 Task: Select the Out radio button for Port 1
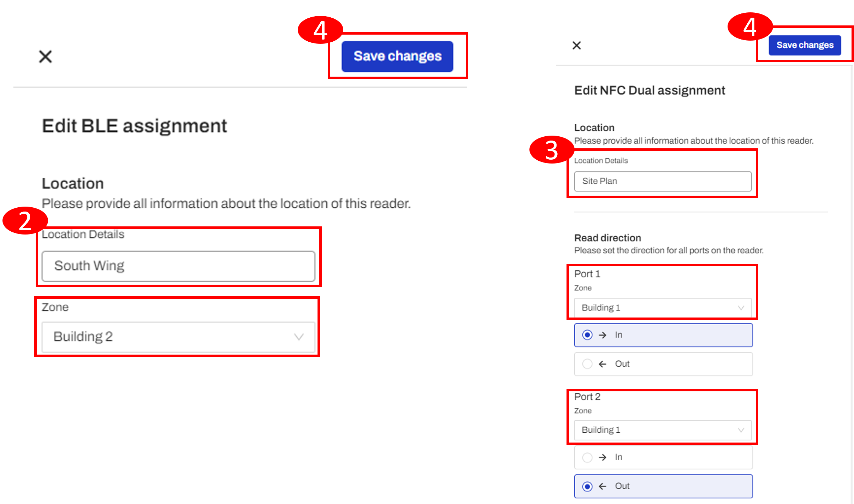pos(587,364)
